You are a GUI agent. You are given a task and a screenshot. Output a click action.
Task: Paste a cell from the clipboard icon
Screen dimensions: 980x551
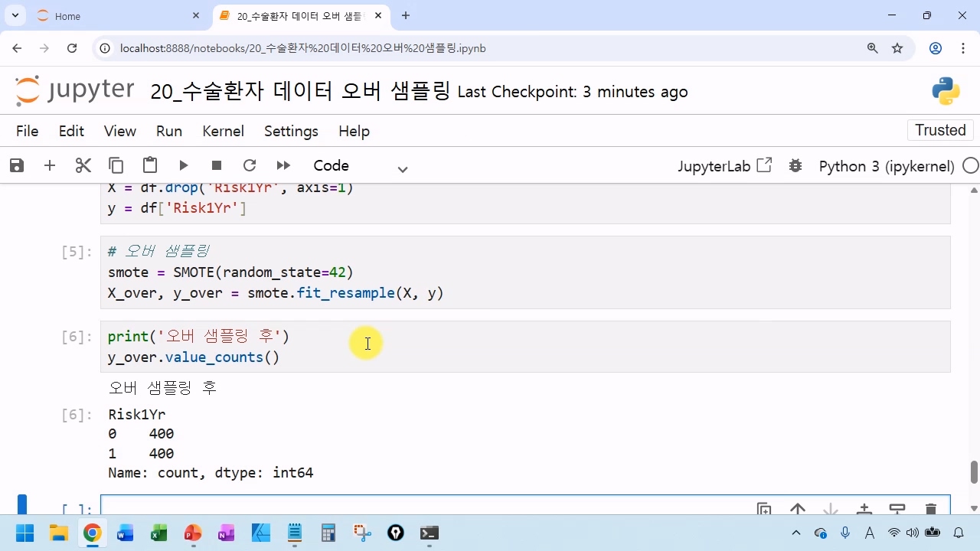(150, 165)
